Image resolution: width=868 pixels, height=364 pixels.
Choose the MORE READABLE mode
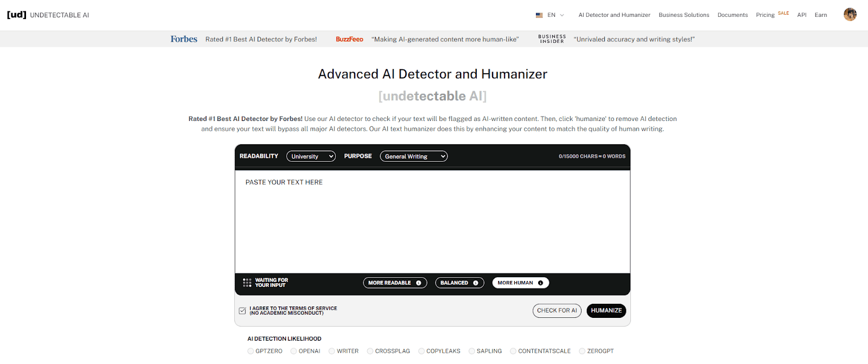click(x=395, y=283)
